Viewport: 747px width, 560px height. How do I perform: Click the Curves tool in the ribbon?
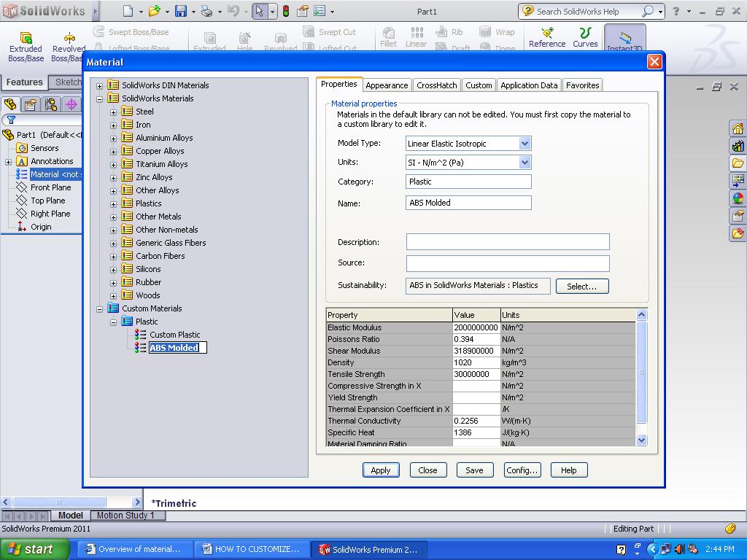585,37
